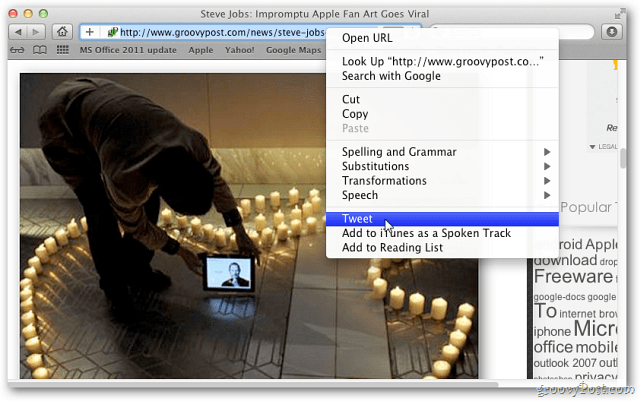Click the iphone tag link
Screen dimensions: 640x401
(552, 331)
